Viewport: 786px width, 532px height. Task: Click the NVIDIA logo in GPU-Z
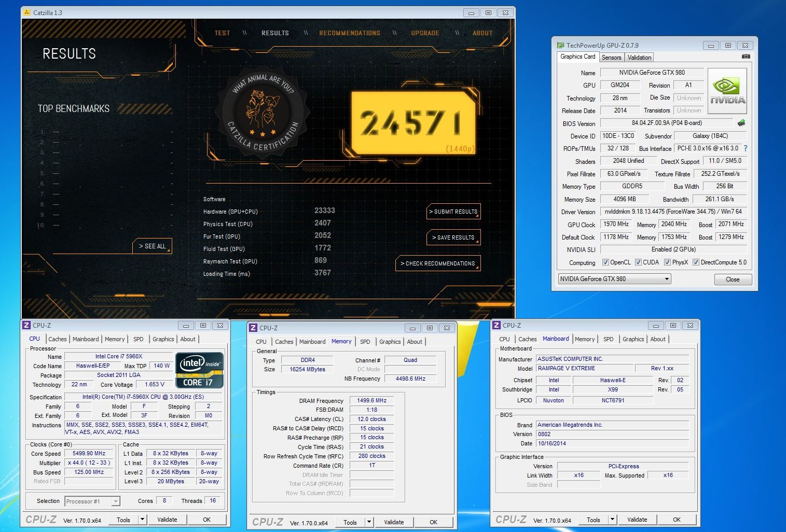(x=727, y=91)
